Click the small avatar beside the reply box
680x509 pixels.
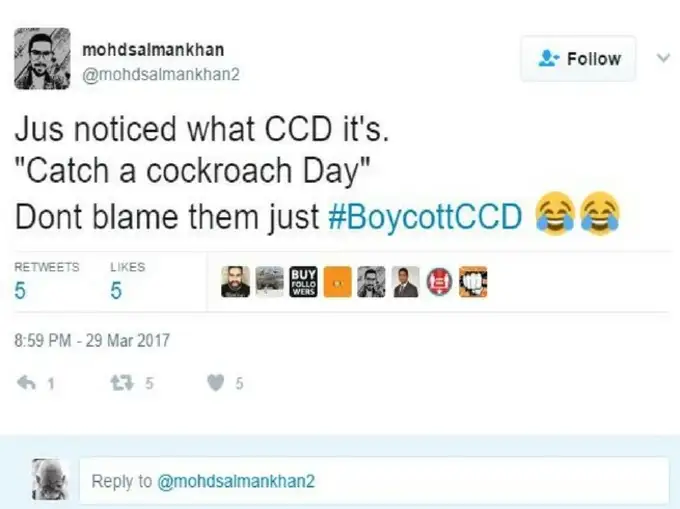(x=50, y=479)
